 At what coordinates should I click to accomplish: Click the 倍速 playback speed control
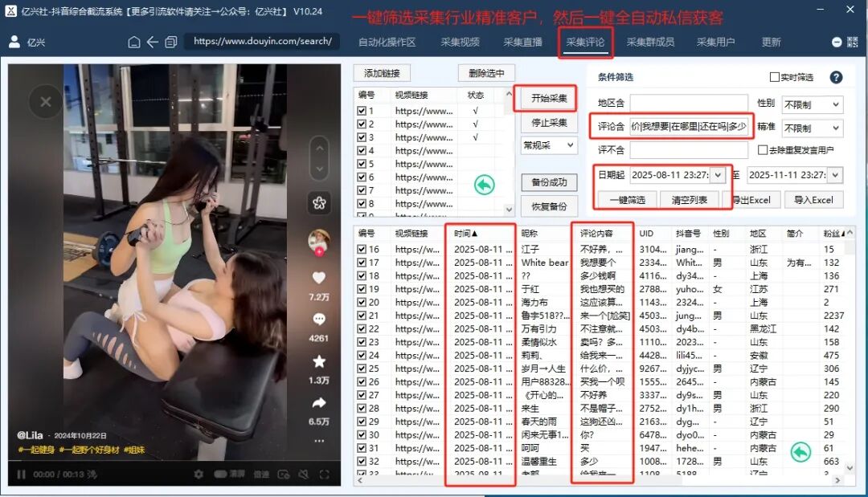261,475
